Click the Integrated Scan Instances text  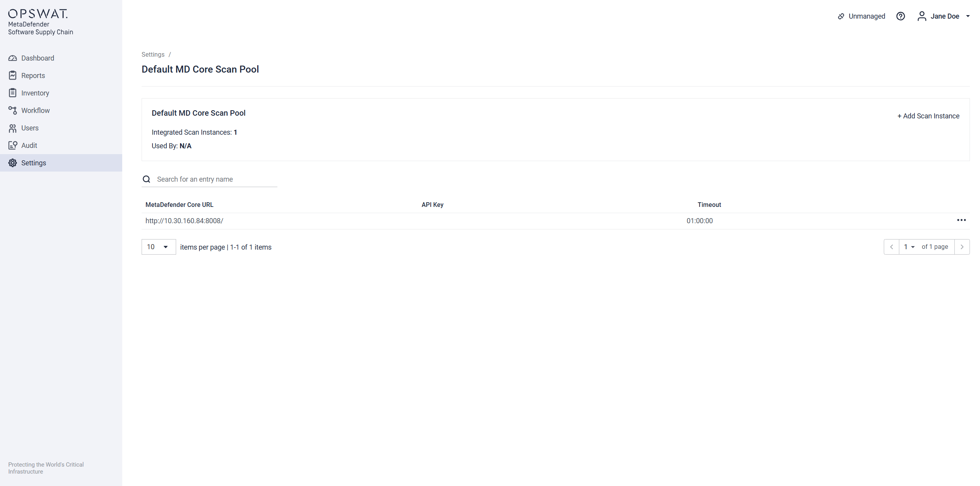click(x=194, y=132)
